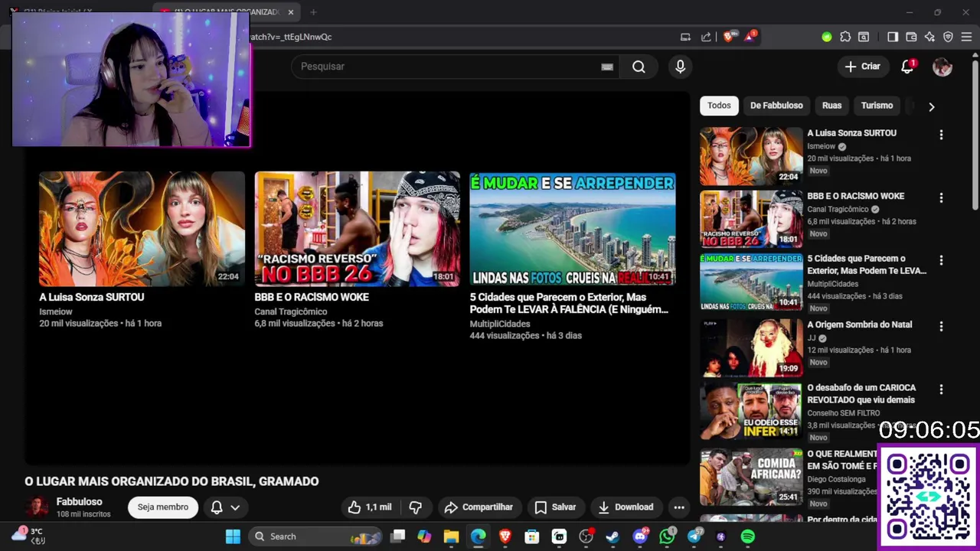Open File Explorer from the taskbar
The image size is (980, 551).
[451, 536]
